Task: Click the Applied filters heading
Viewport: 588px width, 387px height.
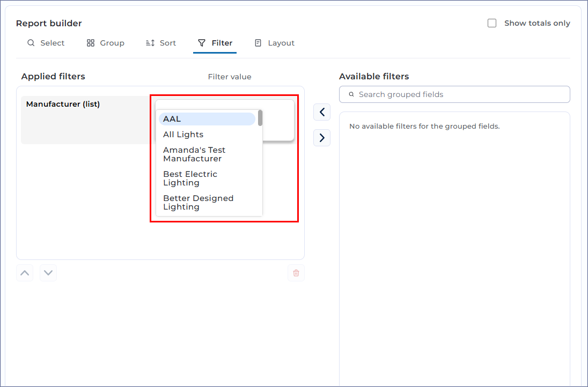Action: coord(53,77)
